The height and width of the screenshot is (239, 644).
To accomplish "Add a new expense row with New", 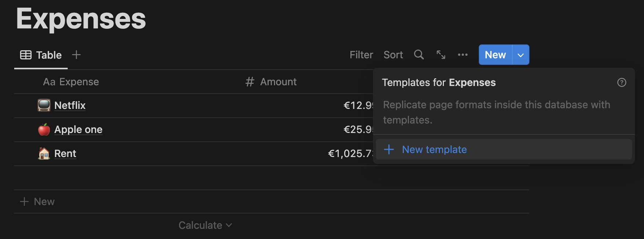I will (37, 201).
